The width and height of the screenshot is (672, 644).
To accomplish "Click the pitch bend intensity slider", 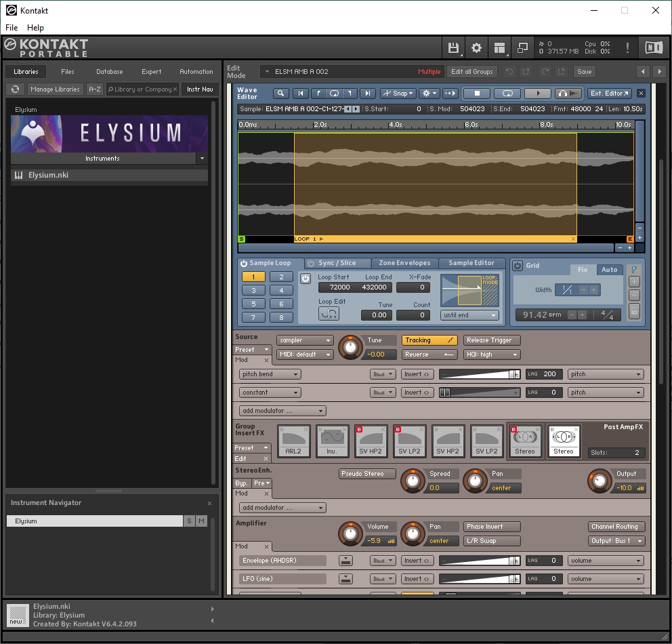I will tap(479, 374).
